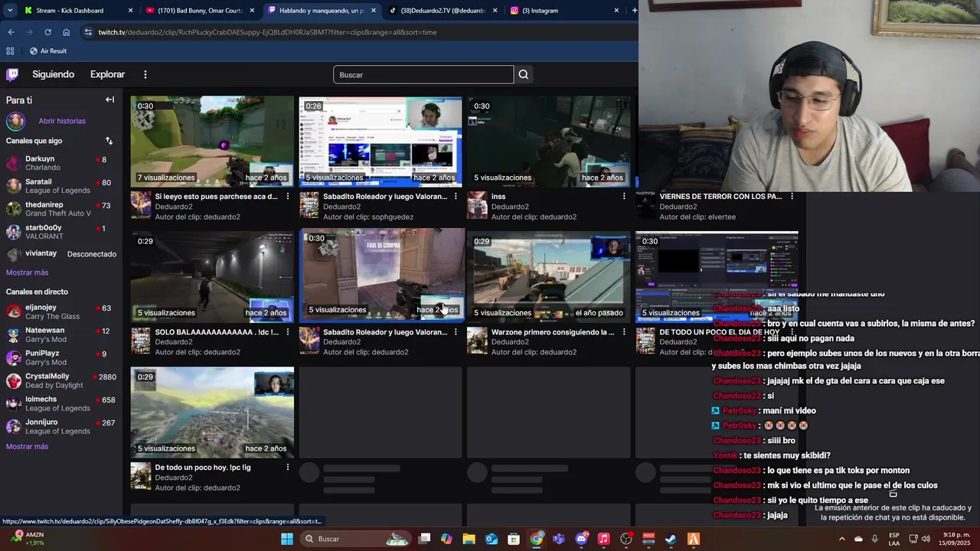Open Darkuyn channel in sidebar
This screenshot has height=551, width=980.
(61, 163)
